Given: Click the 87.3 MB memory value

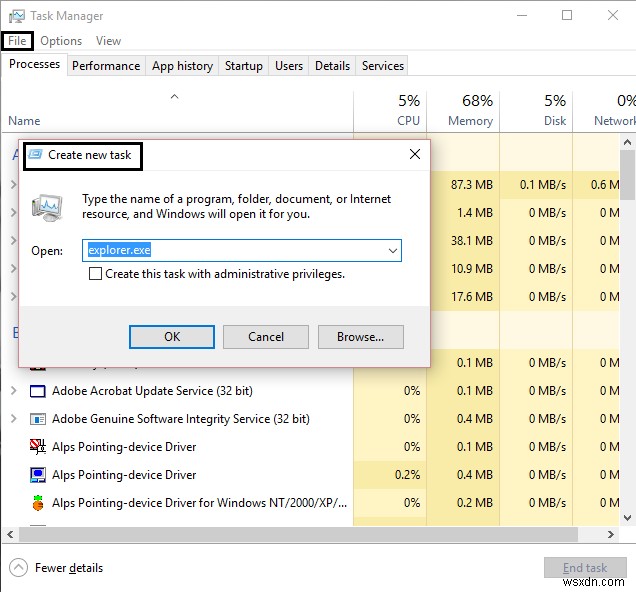Looking at the screenshot, I should pos(472,185).
